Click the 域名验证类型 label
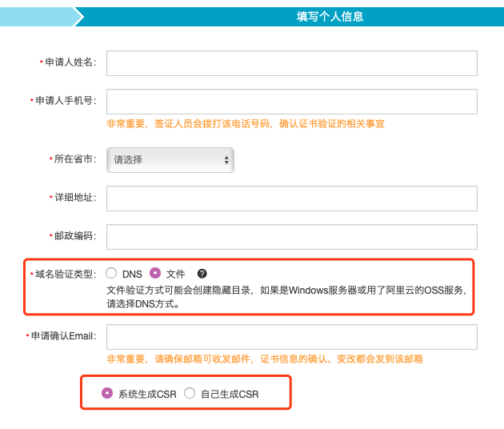Screen dimensions: 504x429 coord(64,275)
